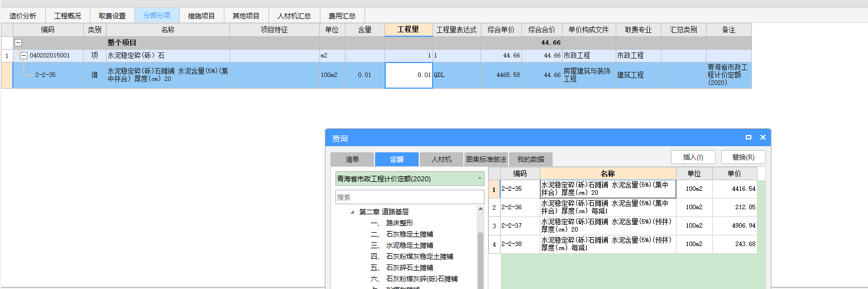Select quota row 2-2-36 in query results
The height and width of the screenshot is (289, 868).
click(622, 208)
